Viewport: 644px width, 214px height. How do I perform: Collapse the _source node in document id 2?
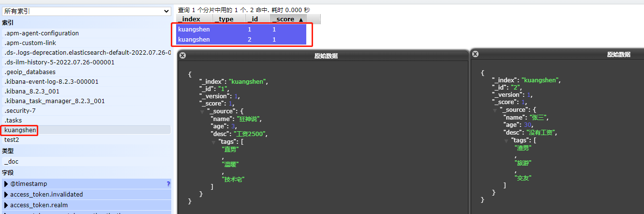pos(496,110)
